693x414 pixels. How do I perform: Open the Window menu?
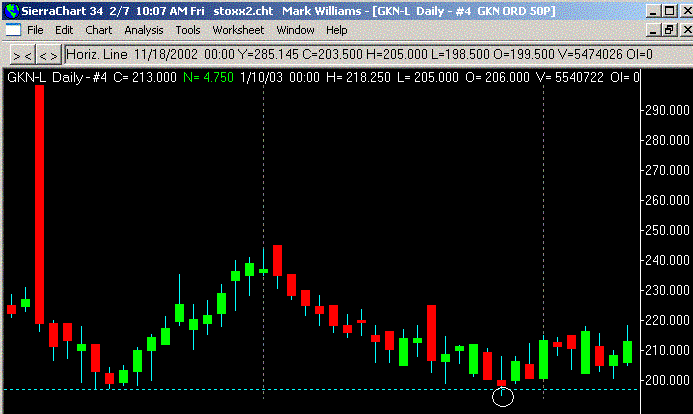coord(295,30)
